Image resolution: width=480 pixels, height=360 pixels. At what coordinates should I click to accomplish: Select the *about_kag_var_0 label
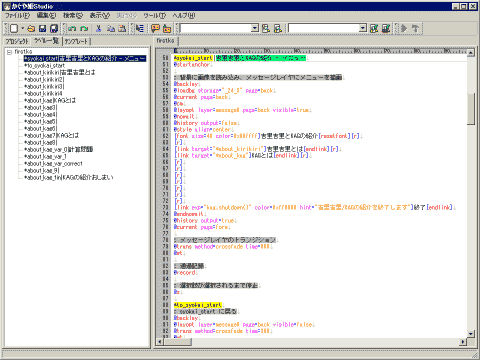[x=58, y=149]
